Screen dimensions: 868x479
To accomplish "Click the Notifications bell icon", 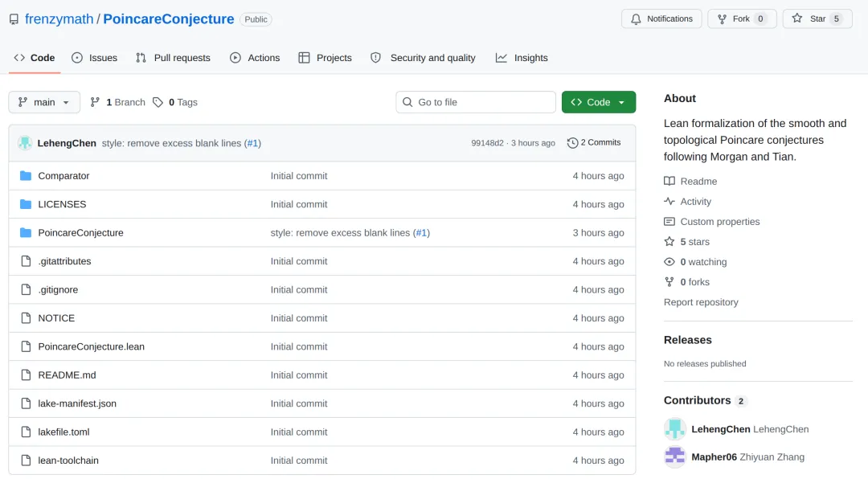I will pyautogui.click(x=636, y=18).
